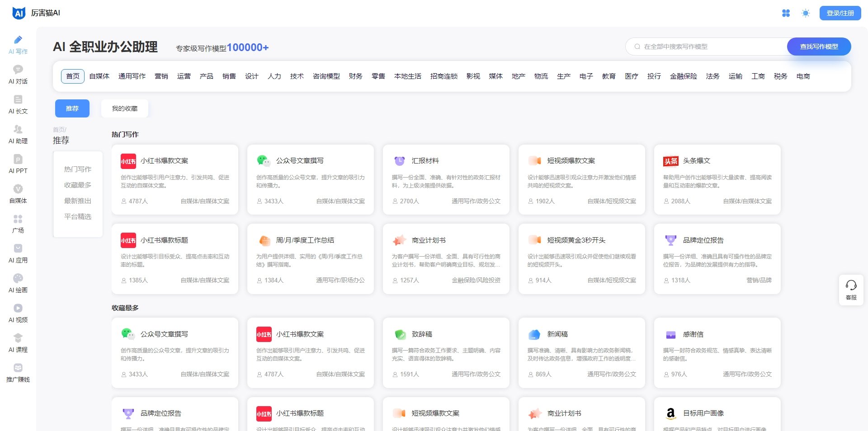Viewport: 868px width, 431px height.
Task: Switch to the 我的收藏 tab
Action: [x=126, y=108]
